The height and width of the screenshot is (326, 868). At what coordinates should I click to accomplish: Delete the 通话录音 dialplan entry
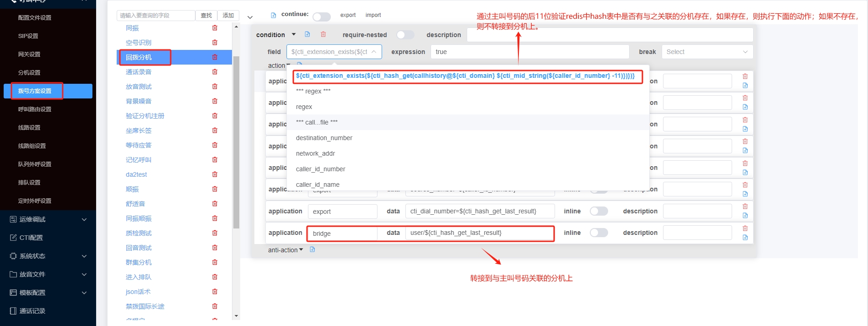(215, 72)
